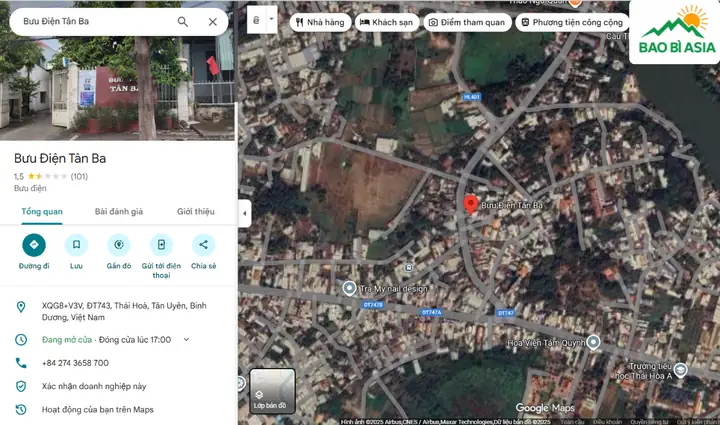The image size is (720, 425).
Task: Toggle map layers with Lớp bản đồ
Action: pos(272,391)
